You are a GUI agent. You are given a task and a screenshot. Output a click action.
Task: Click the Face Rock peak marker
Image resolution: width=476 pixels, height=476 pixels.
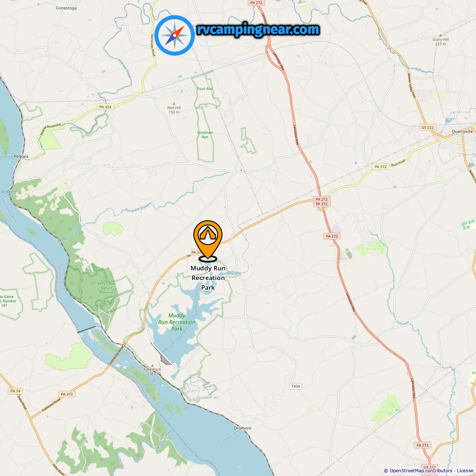point(152,365)
